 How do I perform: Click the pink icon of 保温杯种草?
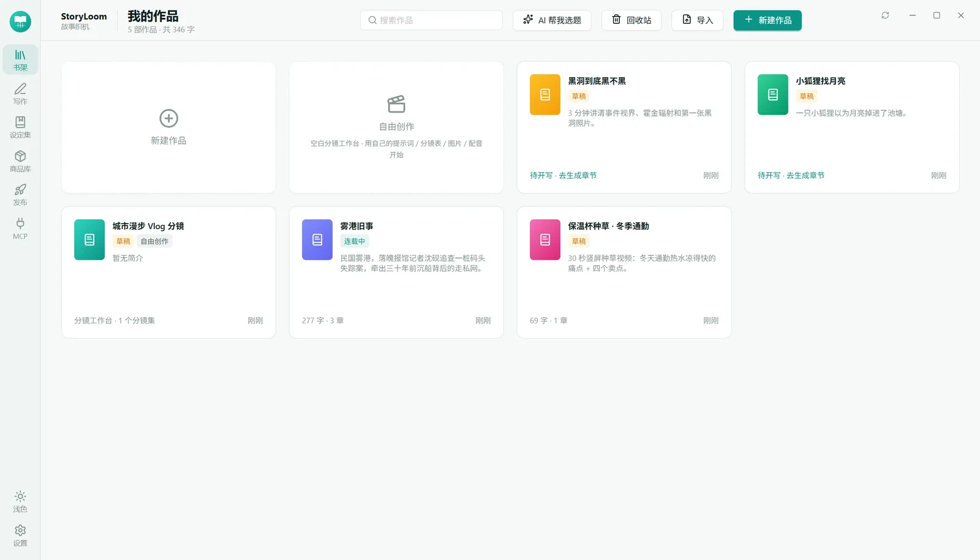click(x=545, y=240)
